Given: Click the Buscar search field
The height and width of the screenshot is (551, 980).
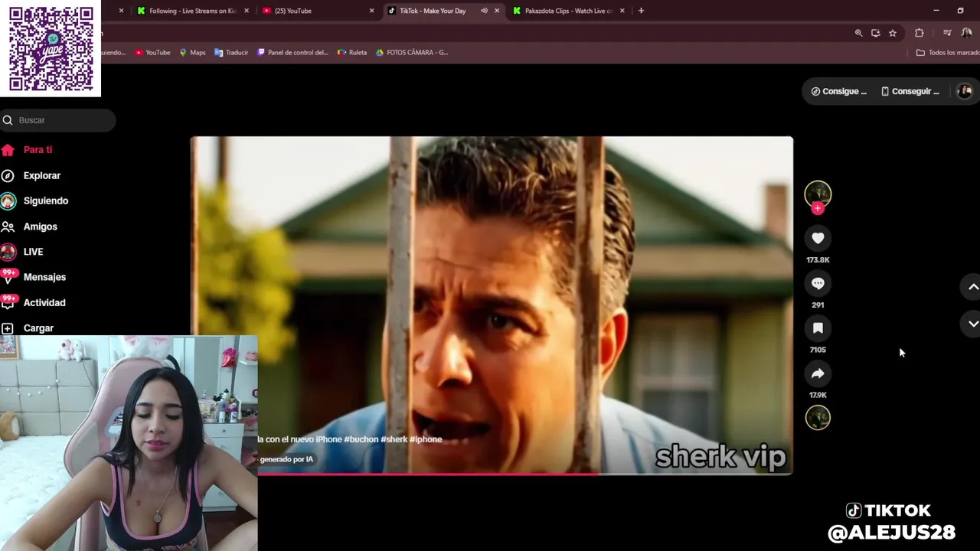Looking at the screenshot, I should point(58,120).
